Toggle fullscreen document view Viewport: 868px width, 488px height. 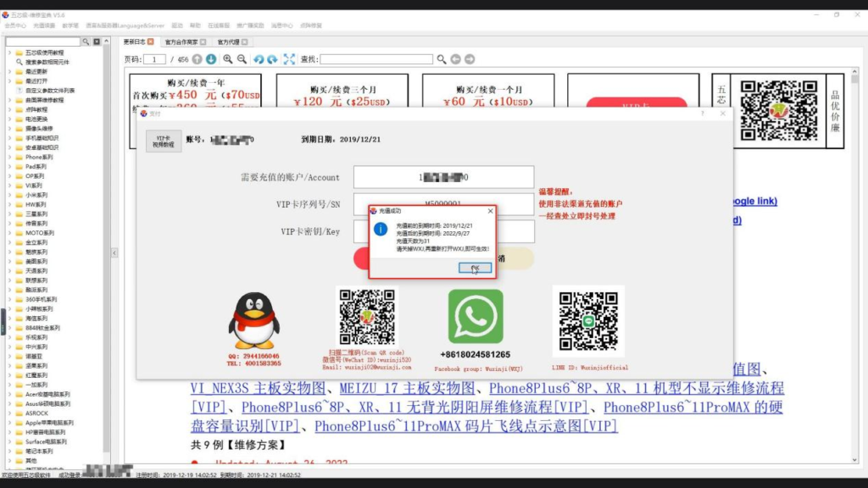[x=289, y=59]
